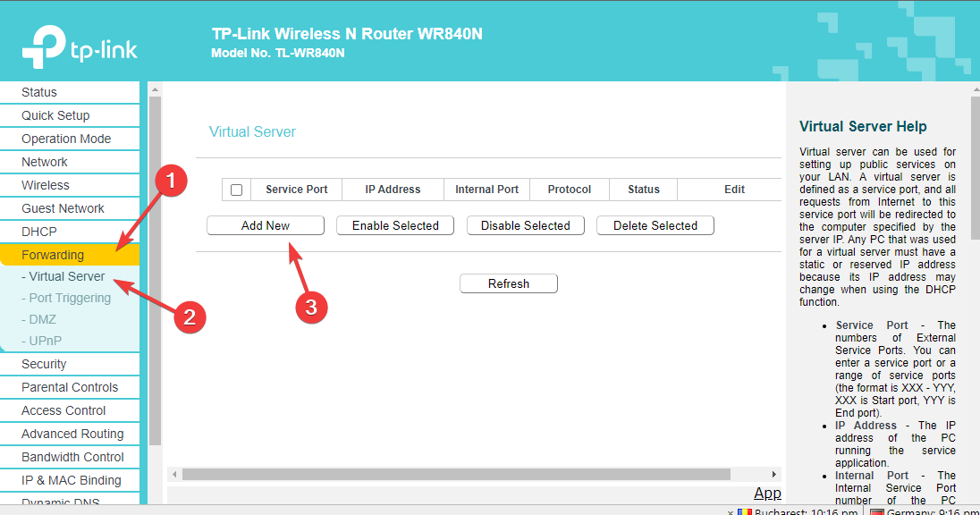Click the help panel vertical scrollbar thumb
Viewport: 980px width, 515px height.
pyautogui.click(x=976, y=167)
